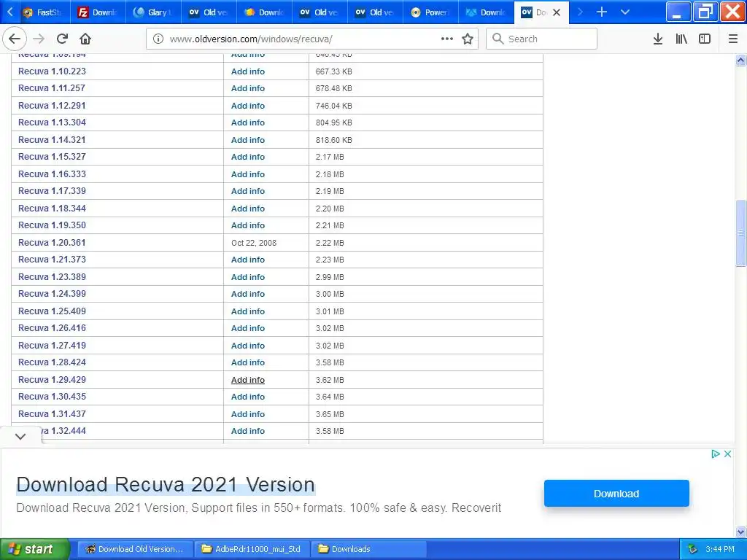List all tabs dropdown arrow
The image size is (747, 560).
coord(625,12)
